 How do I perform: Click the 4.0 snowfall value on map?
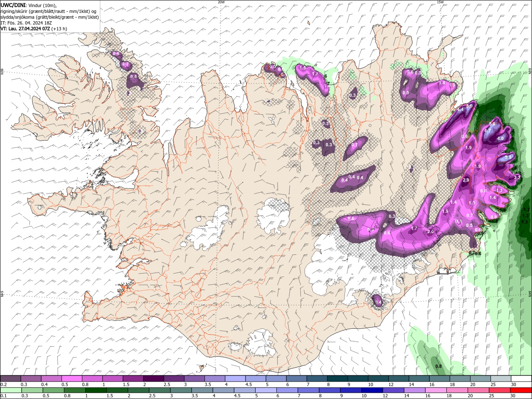tap(500, 138)
